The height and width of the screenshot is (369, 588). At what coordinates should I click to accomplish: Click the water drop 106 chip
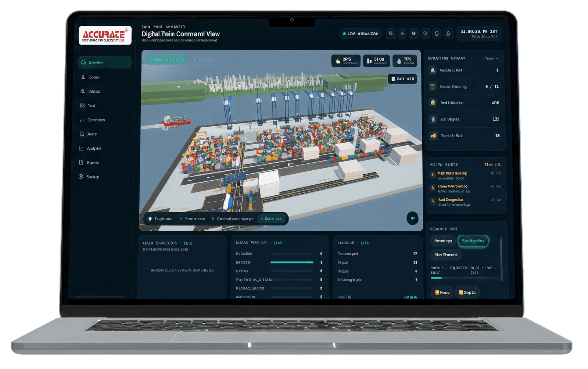point(405,61)
